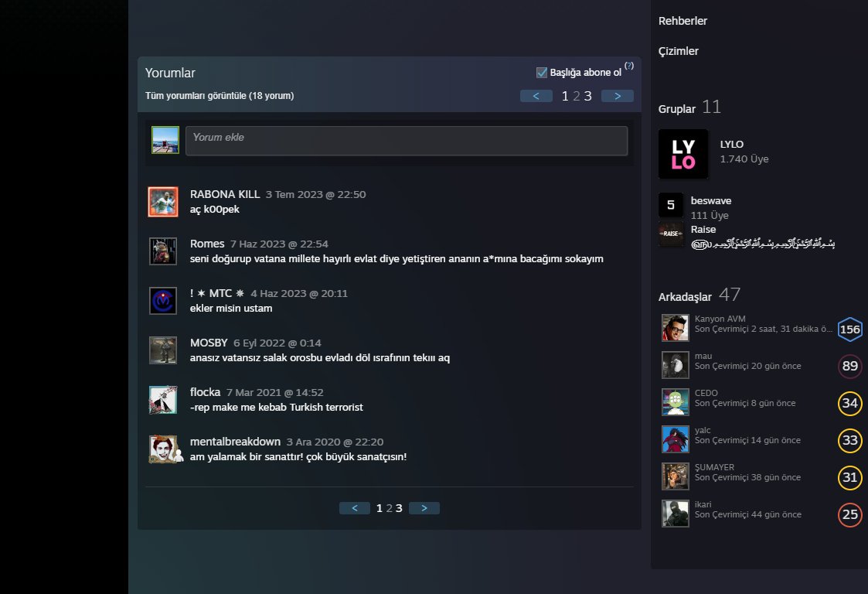868x594 pixels.
Task: Open mentalbreakdown's avatar
Action: coord(163,449)
